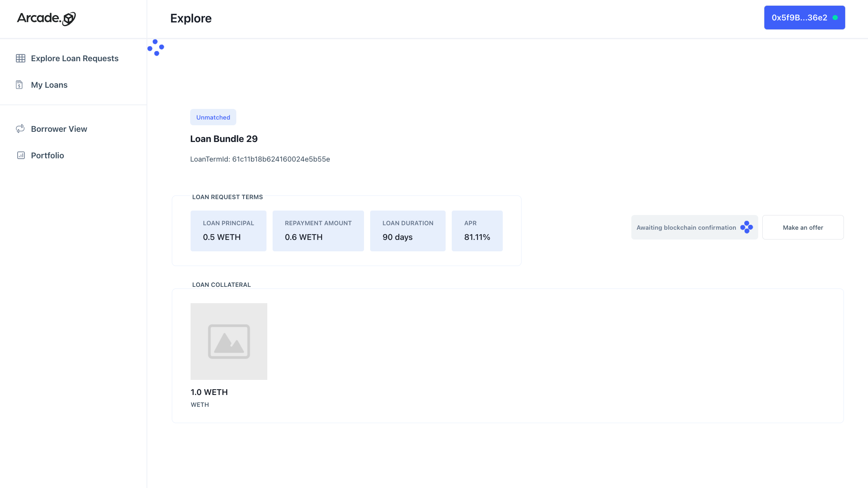Click the Explore Loan Requests grid icon
The height and width of the screenshot is (488, 868).
[x=20, y=58]
